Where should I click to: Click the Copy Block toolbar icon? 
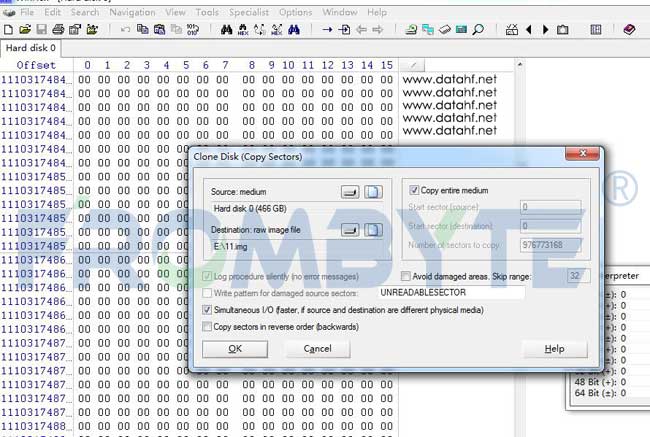[x=143, y=29]
